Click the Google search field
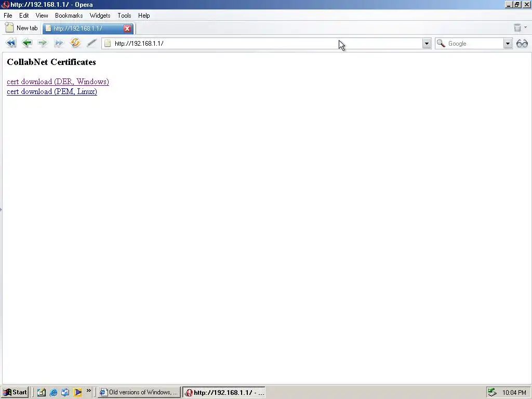The height and width of the screenshot is (399, 532). point(474,44)
